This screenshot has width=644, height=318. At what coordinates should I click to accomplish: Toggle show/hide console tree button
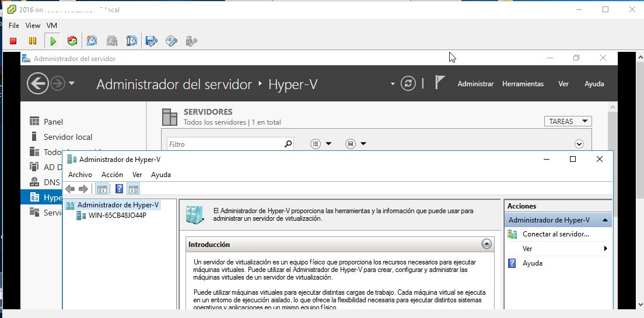click(102, 189)
